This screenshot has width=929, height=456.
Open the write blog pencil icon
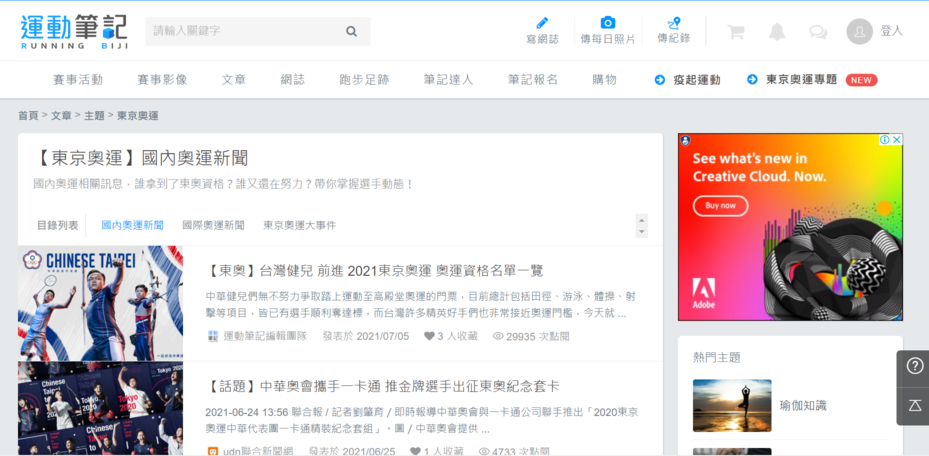[542, 23]
